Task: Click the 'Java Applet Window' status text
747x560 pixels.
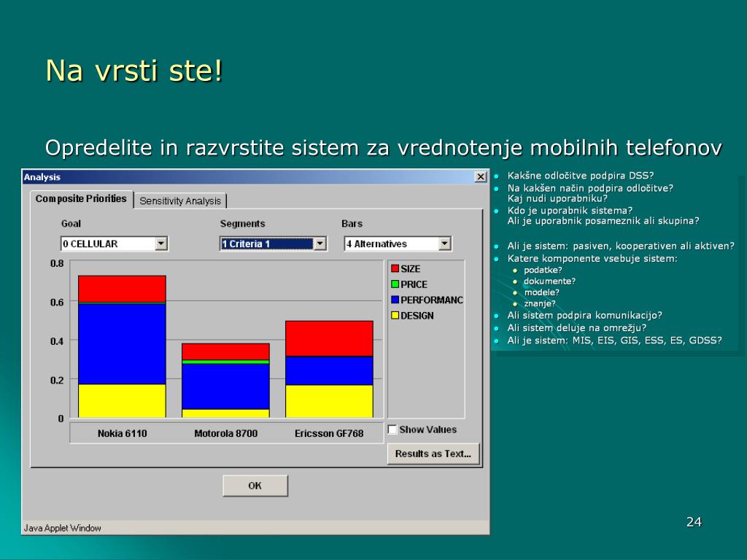Action: 63,528
